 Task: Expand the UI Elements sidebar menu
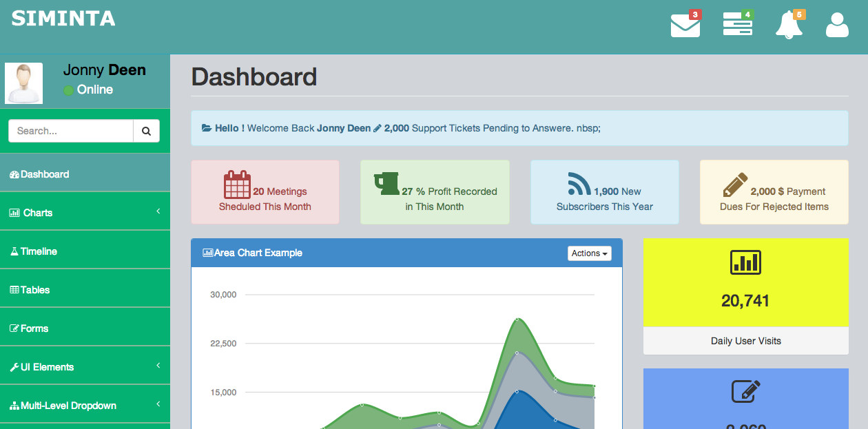pos(85,367)
